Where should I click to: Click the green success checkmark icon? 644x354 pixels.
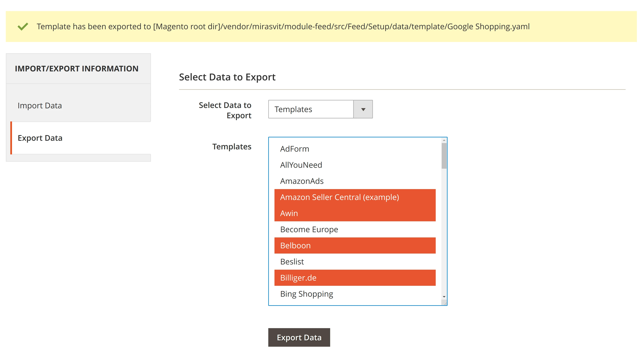click(23, 26)
